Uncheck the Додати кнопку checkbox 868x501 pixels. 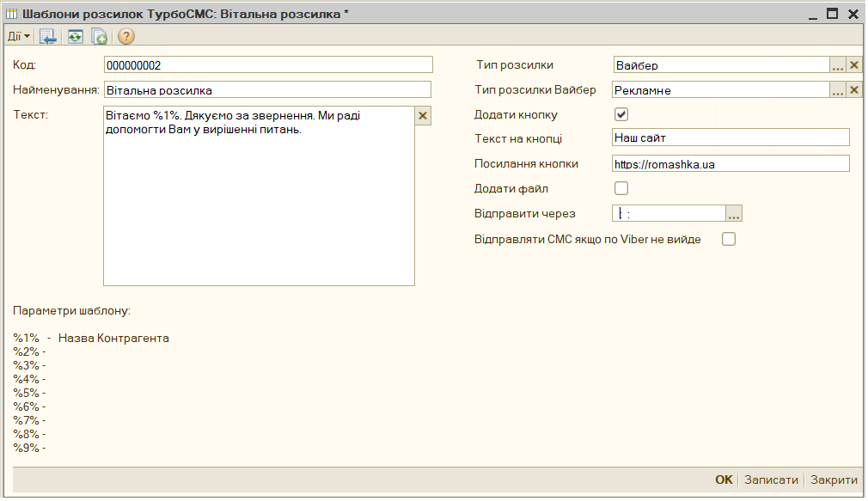point(621,114)
